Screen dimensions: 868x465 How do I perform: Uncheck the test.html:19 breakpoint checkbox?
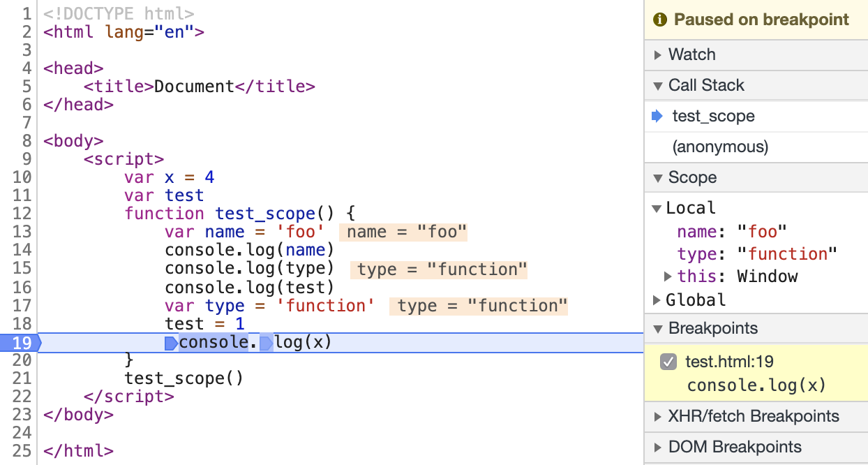668,362
